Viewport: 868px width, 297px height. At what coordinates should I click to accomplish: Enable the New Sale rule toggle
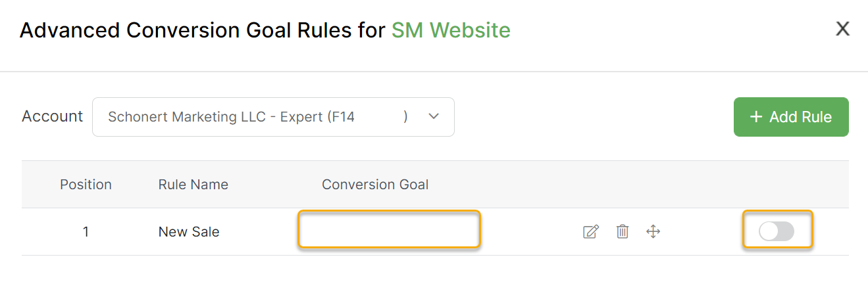777,231
